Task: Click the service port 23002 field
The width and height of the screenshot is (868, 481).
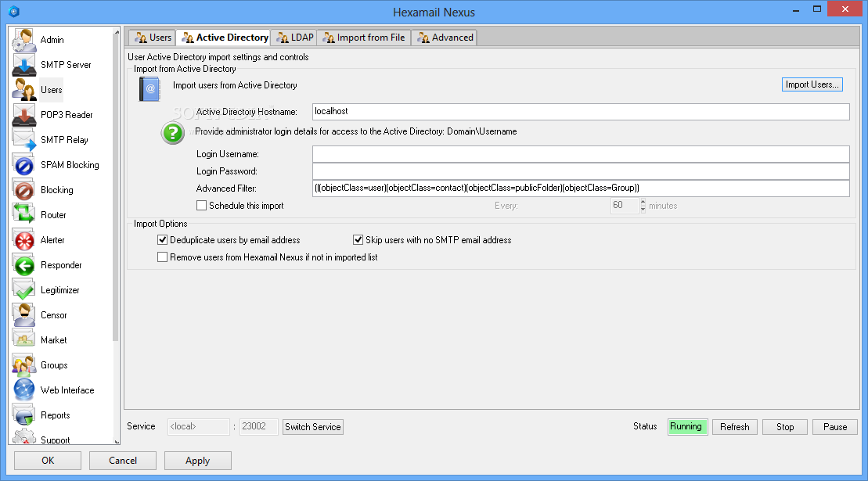Action: click(258, 427)
